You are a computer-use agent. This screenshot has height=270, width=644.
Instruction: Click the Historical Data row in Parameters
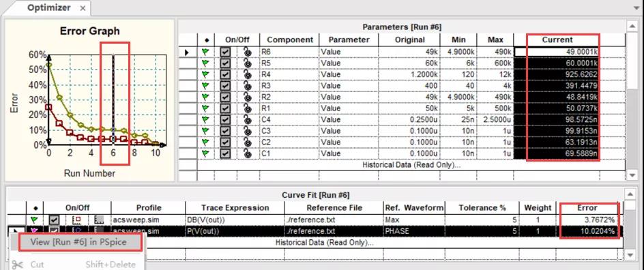[411, 164]
